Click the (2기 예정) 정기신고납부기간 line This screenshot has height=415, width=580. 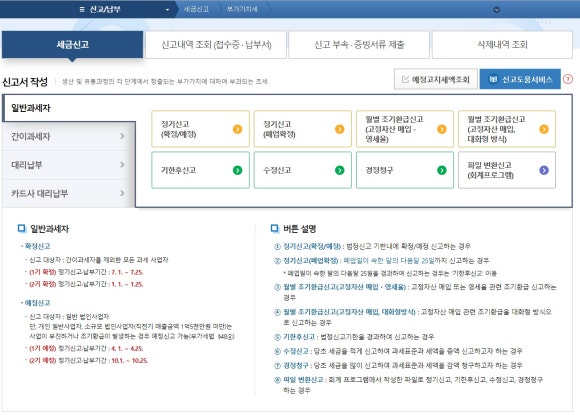pyautogui.click(x=89, y=361)
